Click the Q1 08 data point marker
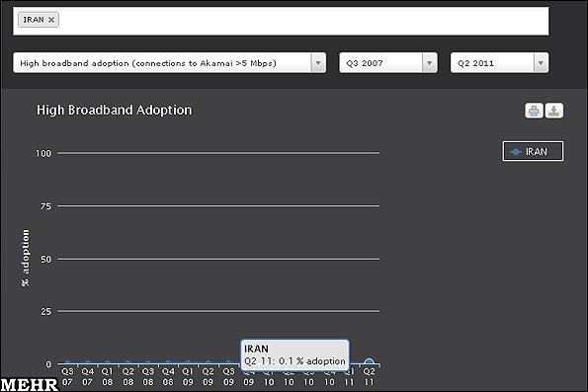The image size is (588, 392). click(108, 362)
